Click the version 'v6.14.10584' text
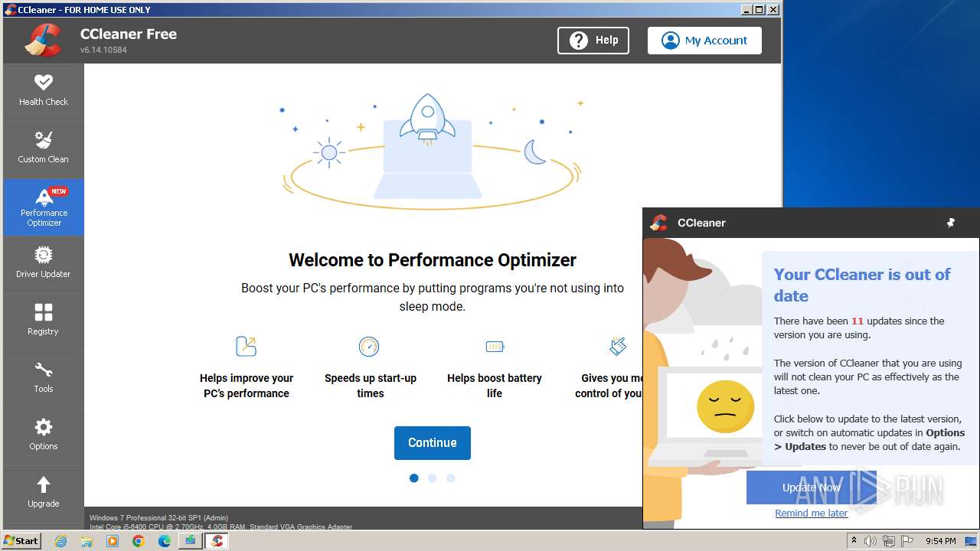The width and height of the screenshot is (980, 551). [x=103, y=50]
